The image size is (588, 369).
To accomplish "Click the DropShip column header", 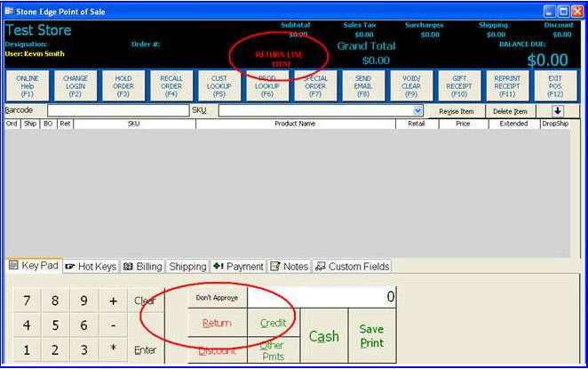I will point(555,124).
